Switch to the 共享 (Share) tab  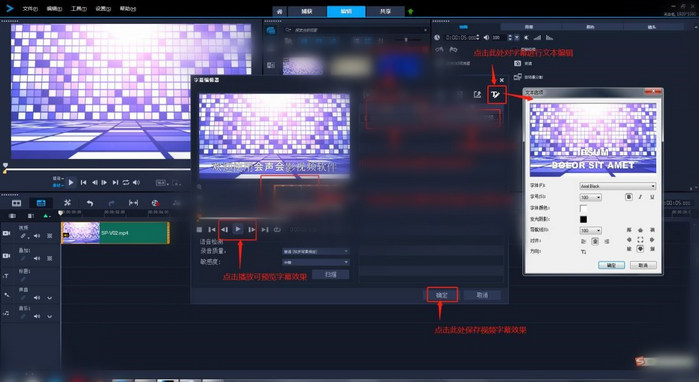(385, 11)
